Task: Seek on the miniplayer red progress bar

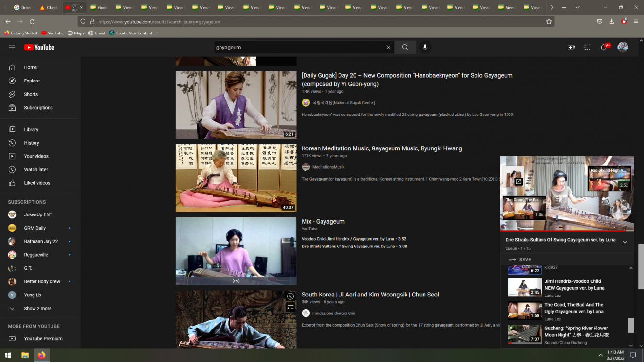Action: coord(567,231)
